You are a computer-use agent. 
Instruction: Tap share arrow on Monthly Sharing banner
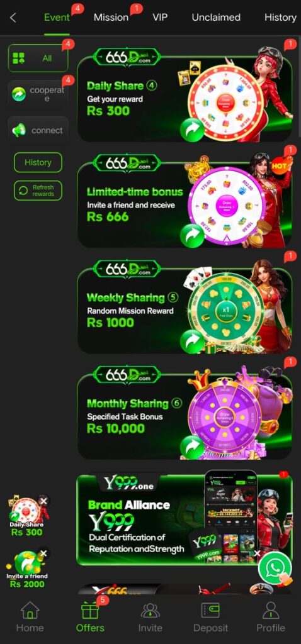192,447
